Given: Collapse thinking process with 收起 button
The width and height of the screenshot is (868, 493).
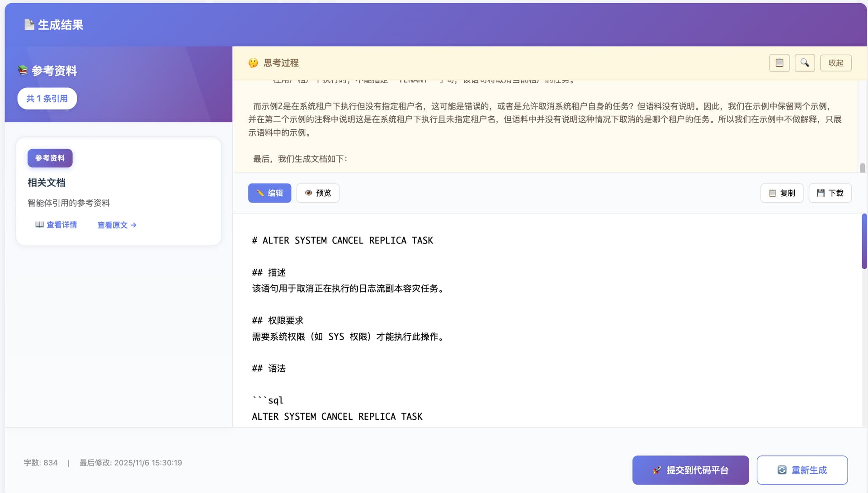Looking at the screenshot, I should 835,63.
